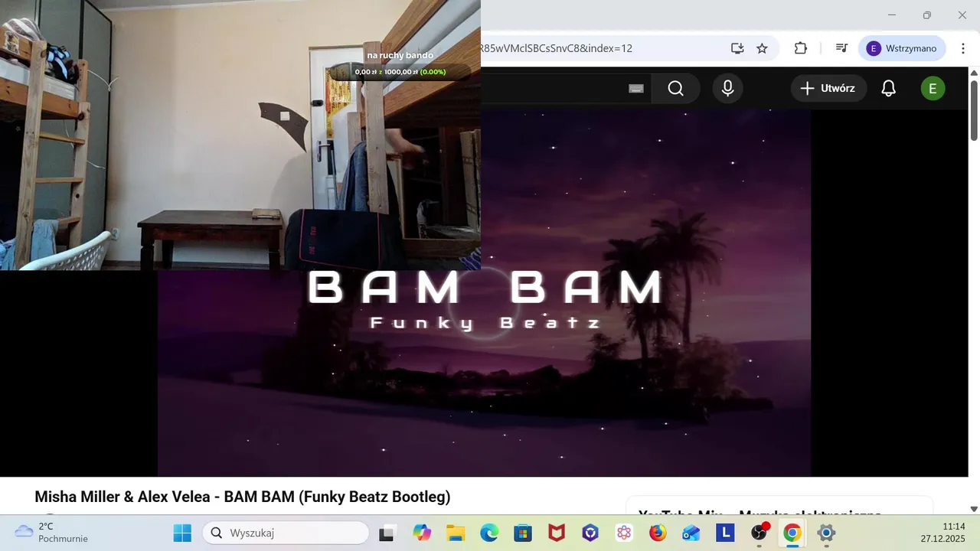Click the install app icon in address bar

pos(737,48)
